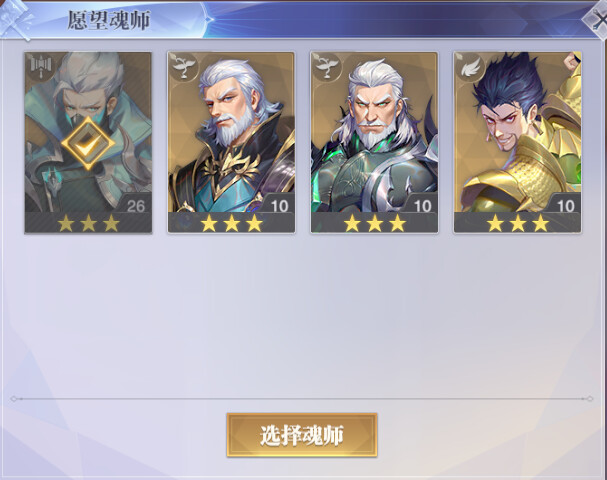Close the 愿望魂师 dialog

[x=596, y=20]
